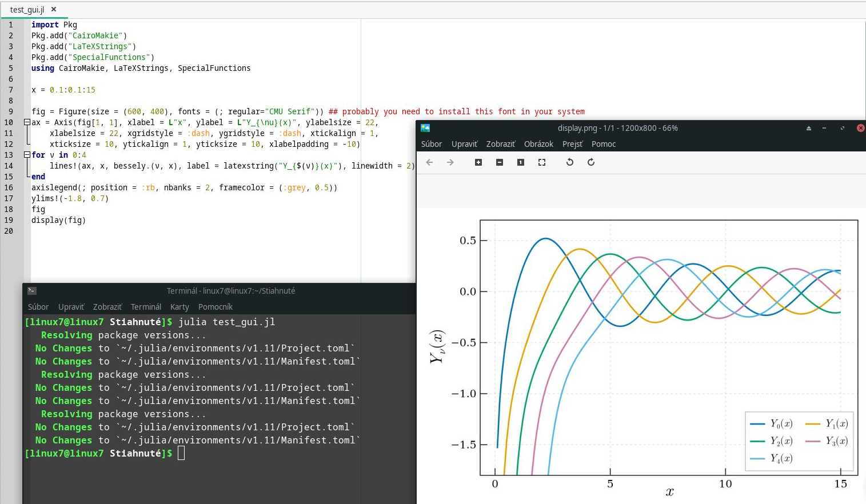866x504 pixels.
Task: Show the image at normal 1:1 size
Action: pos(521,162)
